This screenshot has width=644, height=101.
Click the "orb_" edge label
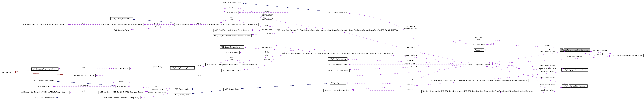(x=200, y=75)
